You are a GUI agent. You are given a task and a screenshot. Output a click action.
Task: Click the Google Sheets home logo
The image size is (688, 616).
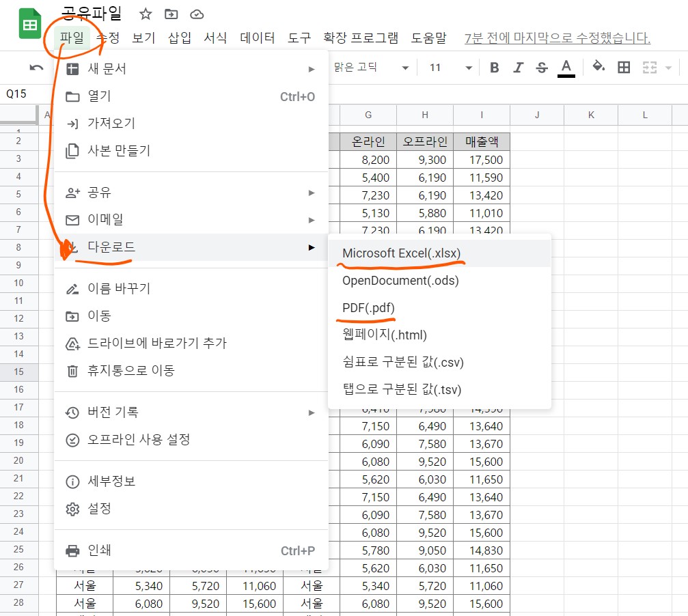[28, 23]
